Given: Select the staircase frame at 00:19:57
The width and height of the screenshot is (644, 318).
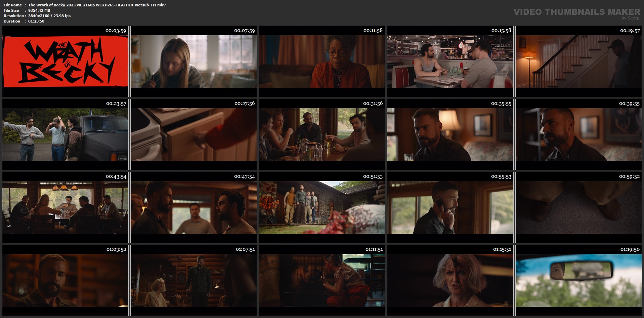Looking at the screenshot, I should tap(578, 62).
